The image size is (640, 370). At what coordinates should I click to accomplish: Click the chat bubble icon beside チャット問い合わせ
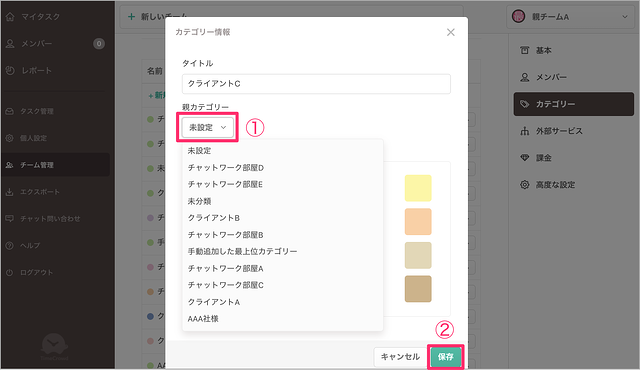(x=9, y=219)
